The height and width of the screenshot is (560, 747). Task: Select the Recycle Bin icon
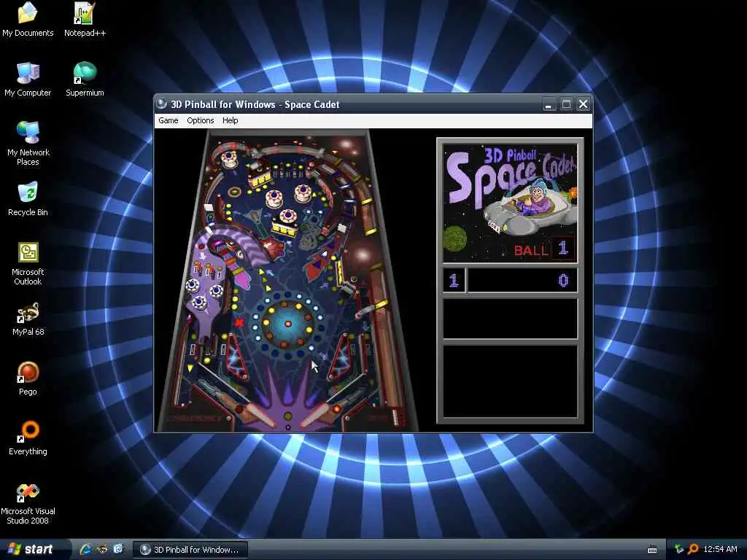point(28,199)
